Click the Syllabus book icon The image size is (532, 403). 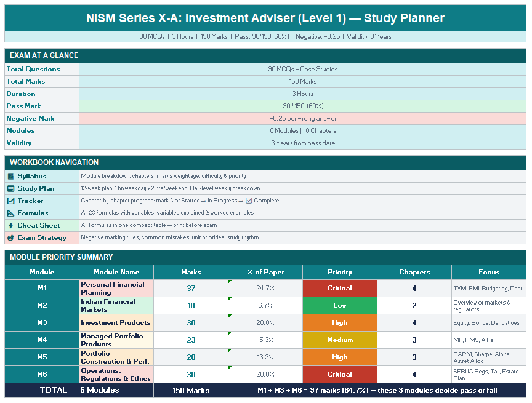11,176
